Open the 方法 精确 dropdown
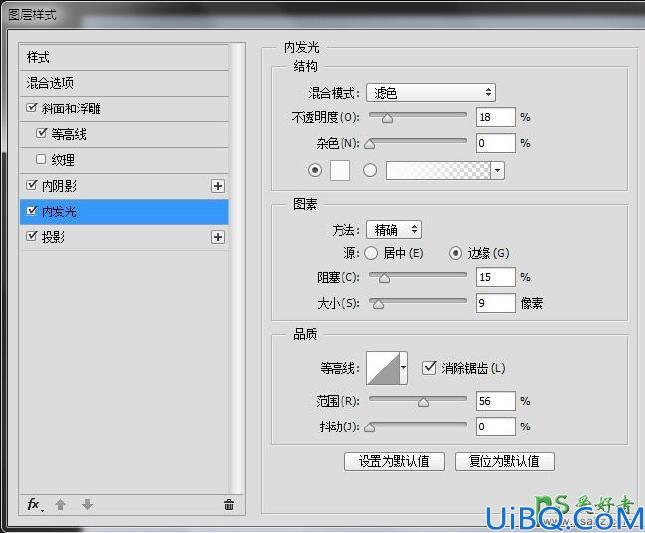Viewport: 645px width, 533px height. click(x=394, y=230)
